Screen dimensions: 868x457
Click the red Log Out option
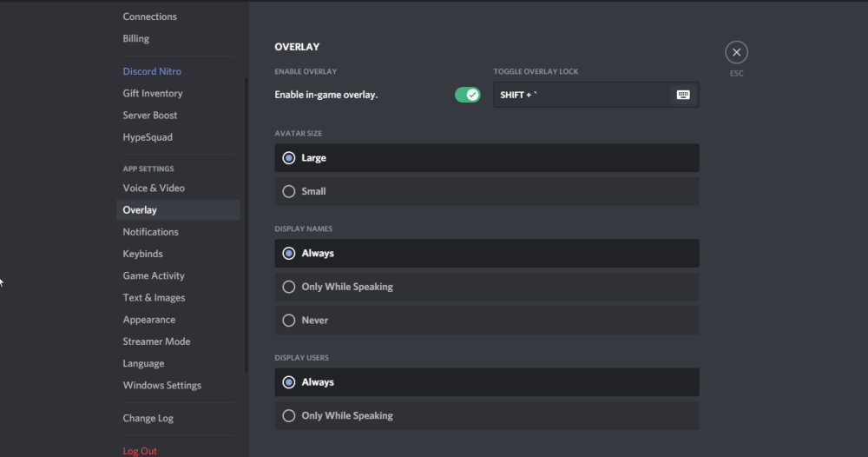140,451
